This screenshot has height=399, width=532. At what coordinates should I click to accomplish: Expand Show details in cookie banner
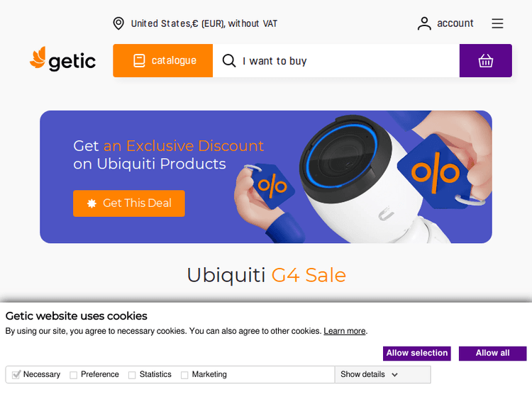(369, 375)
